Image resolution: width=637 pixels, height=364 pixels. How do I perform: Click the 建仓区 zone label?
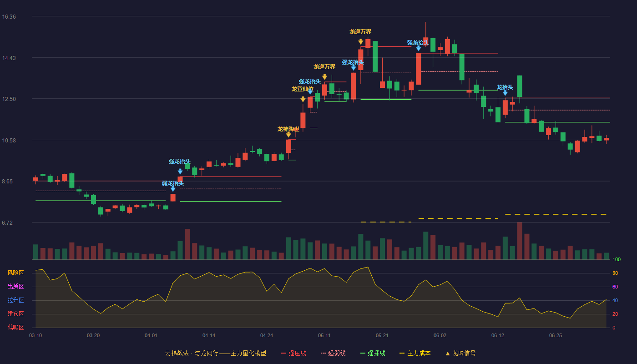tap(15, 314)
